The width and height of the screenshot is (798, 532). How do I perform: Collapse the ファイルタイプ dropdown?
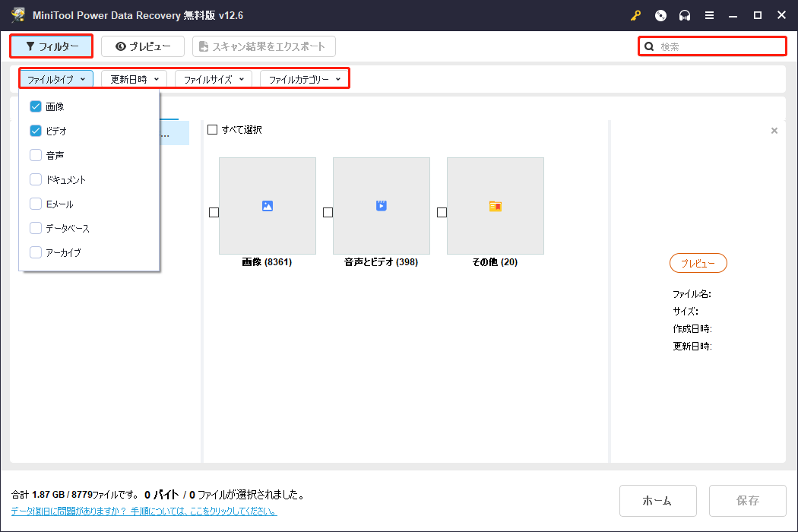pos(56,79)
